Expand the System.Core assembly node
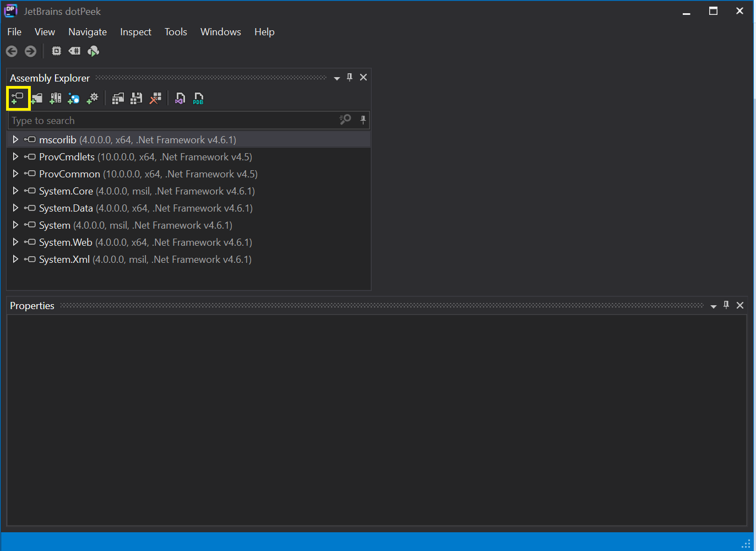This screenshot has width=756, height=551. [x=15, y=191]
